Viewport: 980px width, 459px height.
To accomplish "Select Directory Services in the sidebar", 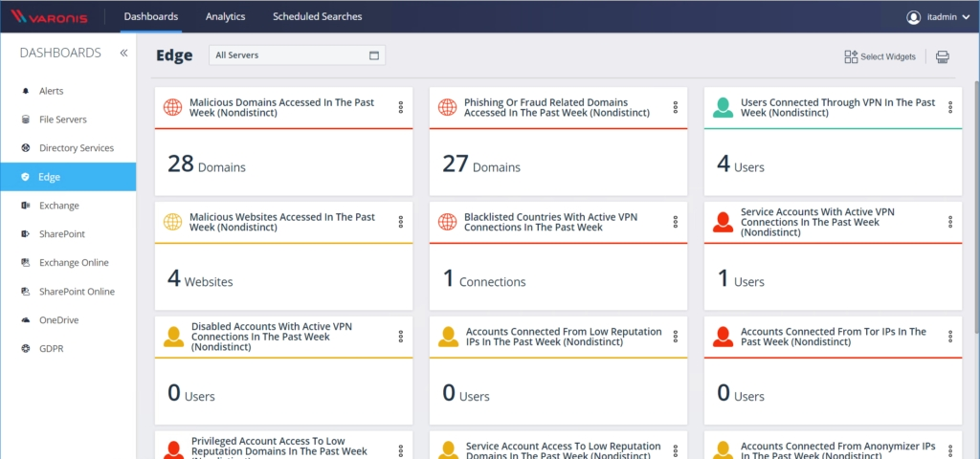I will pyautogui.click(x=76, y=148).
